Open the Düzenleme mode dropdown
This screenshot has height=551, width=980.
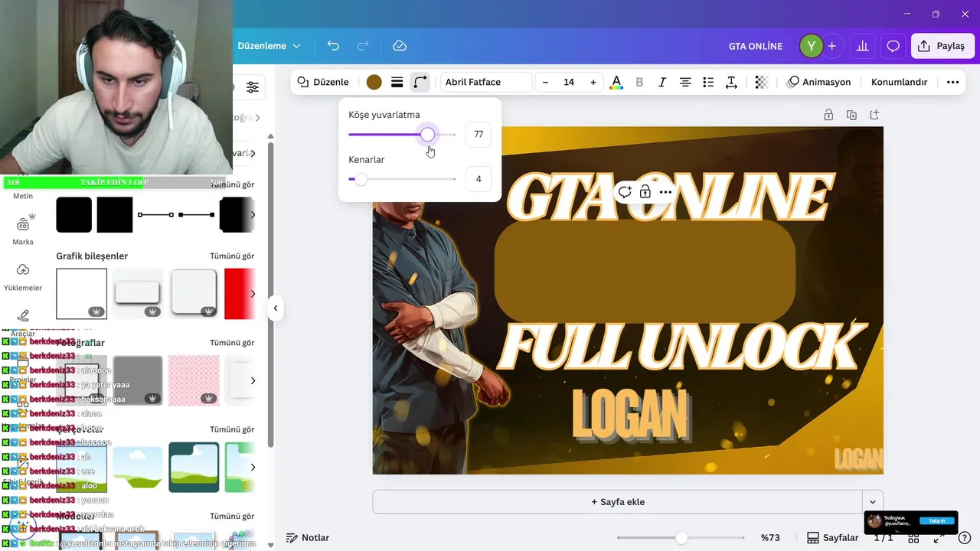coord(269,46)
